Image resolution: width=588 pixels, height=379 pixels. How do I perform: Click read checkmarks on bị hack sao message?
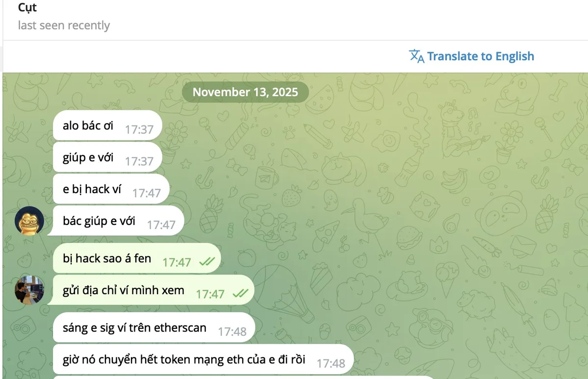tap(207, 261)
